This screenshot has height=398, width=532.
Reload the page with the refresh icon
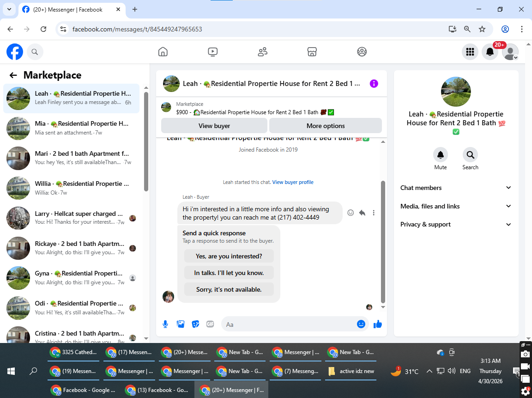43,29
